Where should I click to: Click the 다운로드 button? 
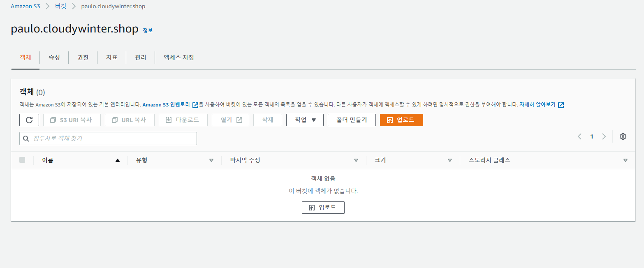[x=183, y=120]
